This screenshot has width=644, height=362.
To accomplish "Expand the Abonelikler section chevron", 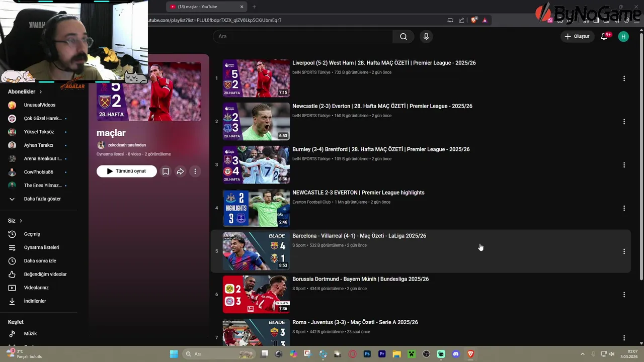I will coord(40,92).
